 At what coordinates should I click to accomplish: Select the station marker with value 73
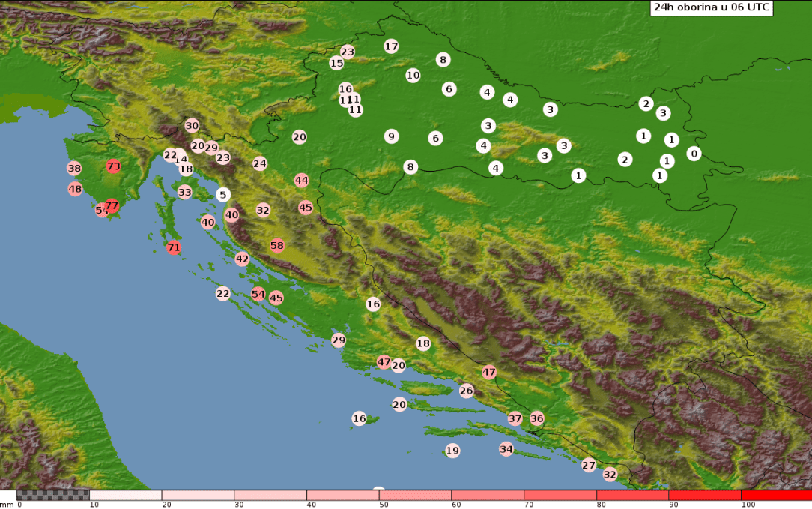[113, 166]
